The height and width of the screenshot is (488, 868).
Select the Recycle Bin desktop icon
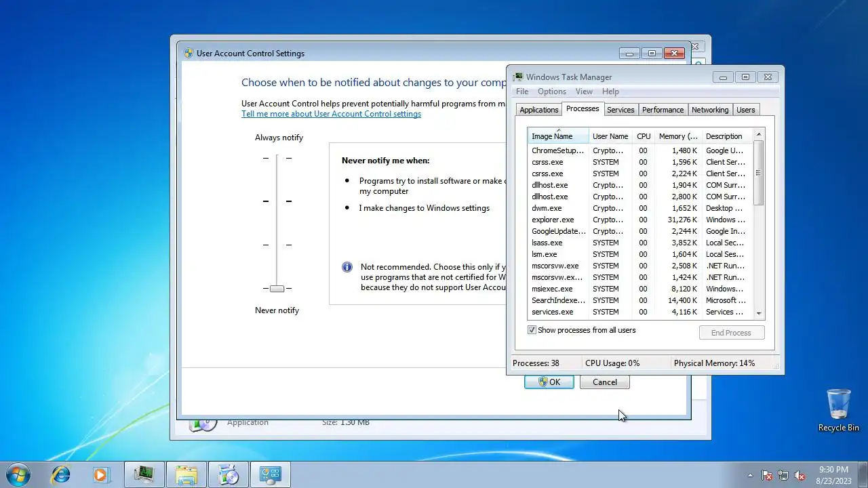pyautogui.click(x=838, y=409)
